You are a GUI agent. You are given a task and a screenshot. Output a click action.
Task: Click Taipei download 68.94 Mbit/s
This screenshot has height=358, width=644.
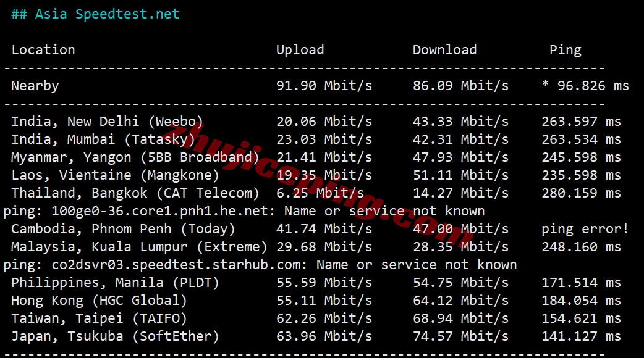coord(460,318)
